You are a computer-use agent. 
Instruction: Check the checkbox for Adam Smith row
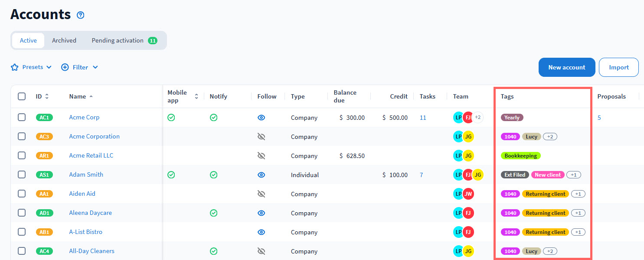22,174
